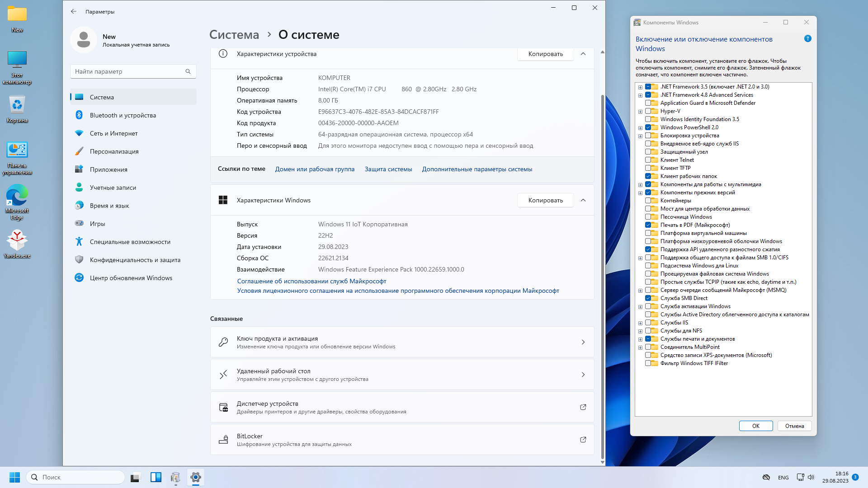Click the help question mark icon

point(808,39)
